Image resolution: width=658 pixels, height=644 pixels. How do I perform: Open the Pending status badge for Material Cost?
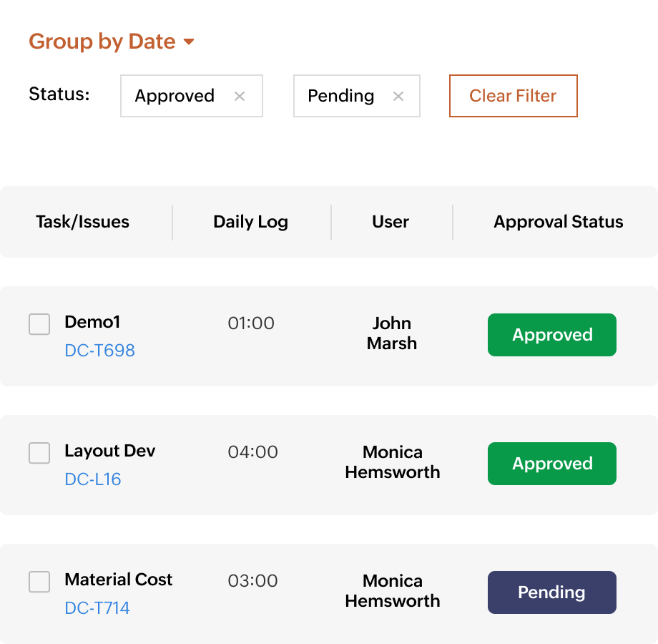click(552, 592)
